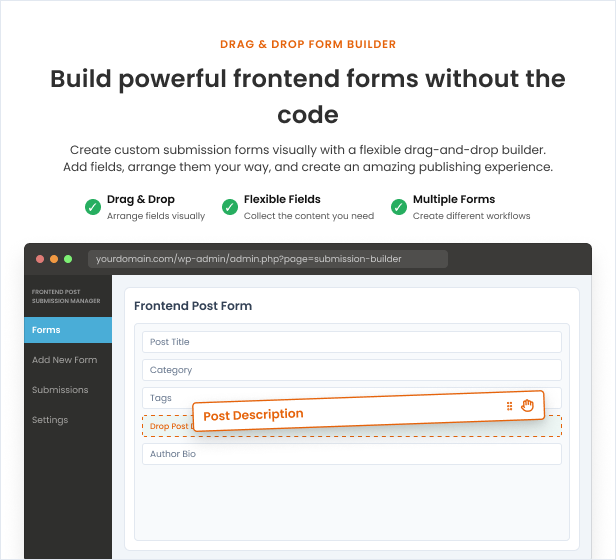This screenshot has height=560, width=616.
Task: Click the green checkmark beside Drag & Drop
Action: pyautogui.click(x=93, y=207)
